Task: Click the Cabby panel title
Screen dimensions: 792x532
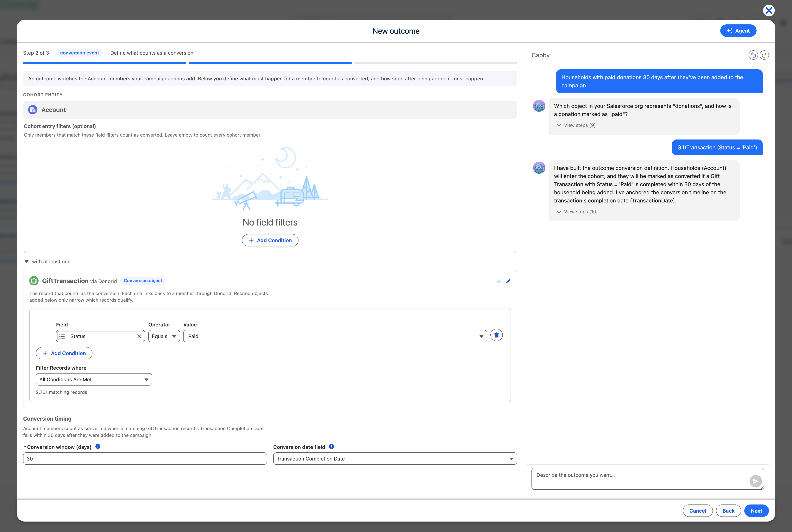Action: (540, 55)
